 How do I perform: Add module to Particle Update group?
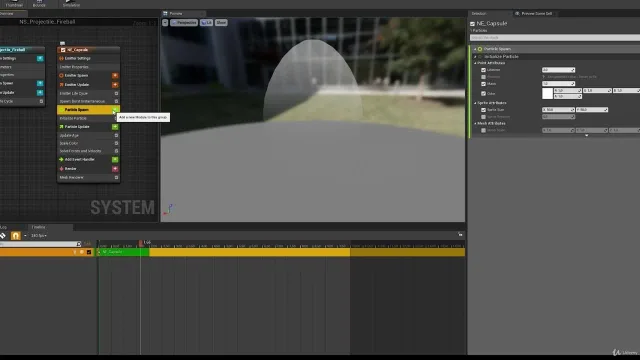tap(115, 127)
